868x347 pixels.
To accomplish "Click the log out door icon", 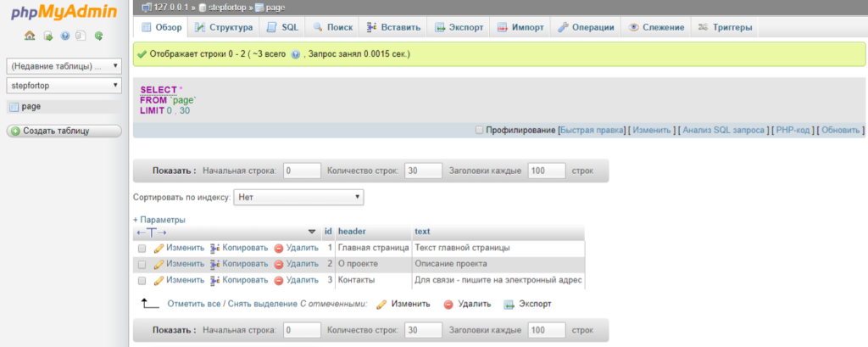I will click(x=47, y=36).
